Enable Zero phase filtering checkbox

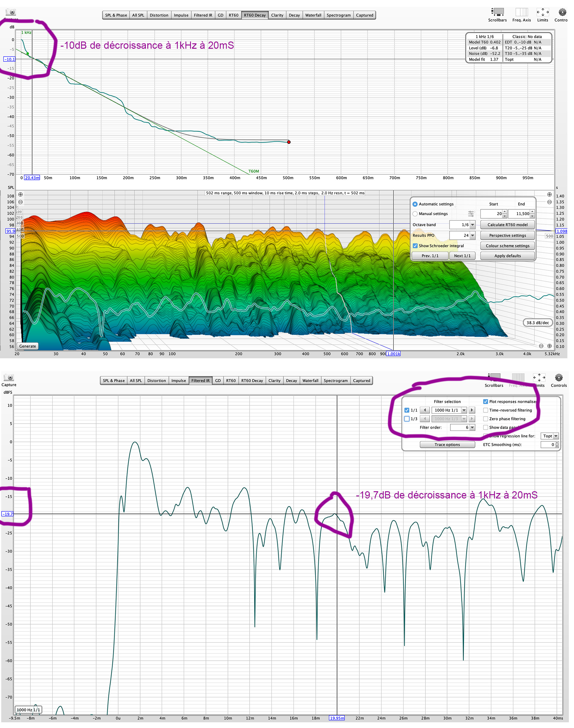pos(485,419)
